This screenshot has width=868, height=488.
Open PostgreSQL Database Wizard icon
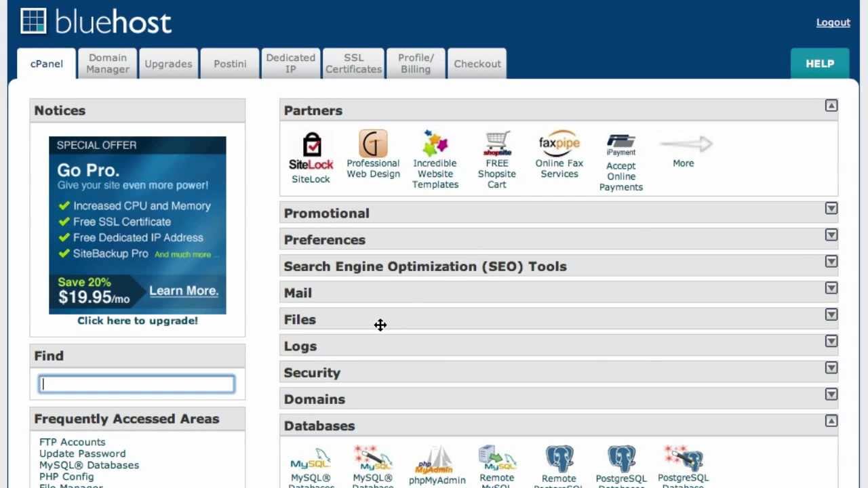[x=684, y=459]
